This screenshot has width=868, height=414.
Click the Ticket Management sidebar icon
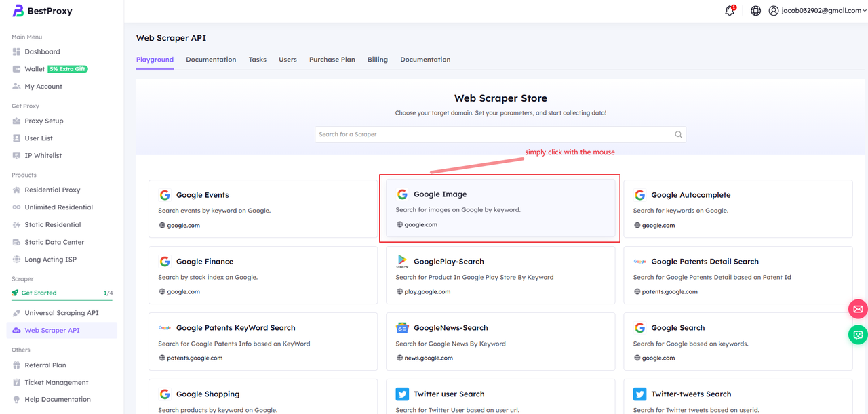[17, 383]
